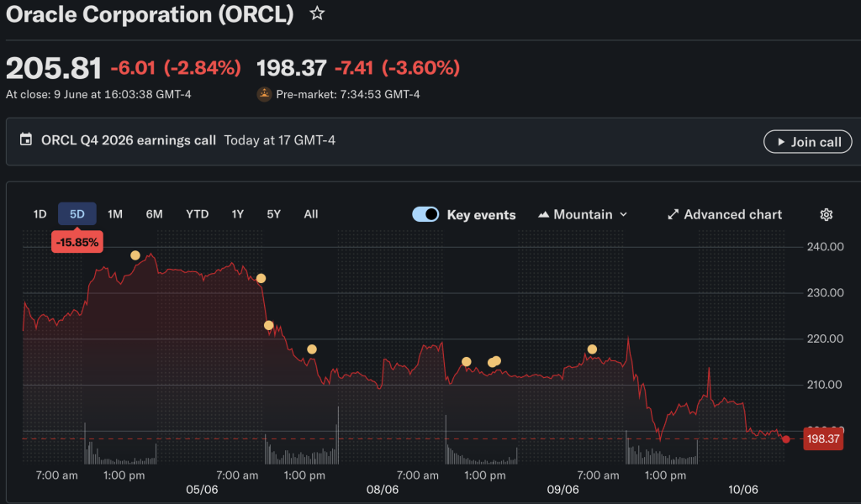The height and width of the screenshot is (504, 861).
Task: Click the -15.85% change badge
Action: (x=77, y=243)
